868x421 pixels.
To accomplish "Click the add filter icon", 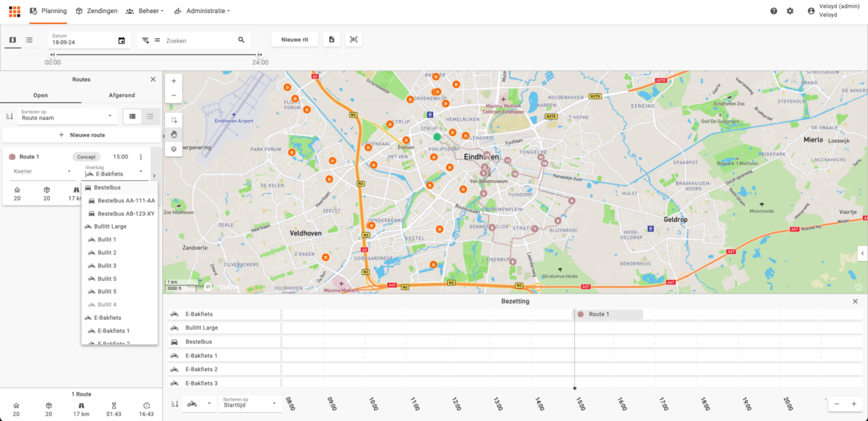I will pyautogui.click(x=145, y=41).
